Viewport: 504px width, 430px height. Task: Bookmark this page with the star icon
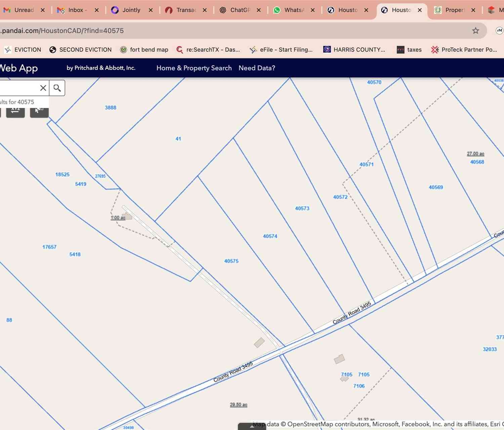(475, 31)
